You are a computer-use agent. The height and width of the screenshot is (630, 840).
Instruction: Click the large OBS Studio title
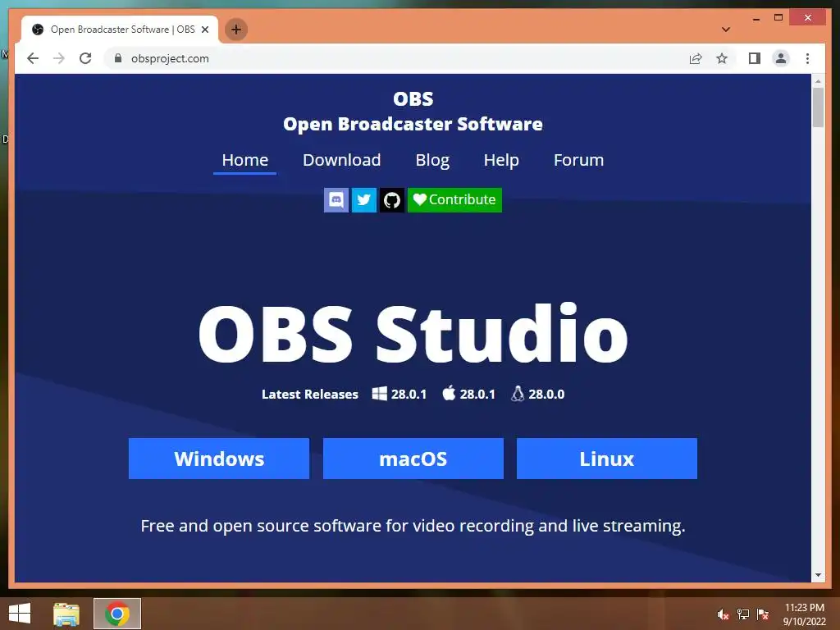coord(413,334)
